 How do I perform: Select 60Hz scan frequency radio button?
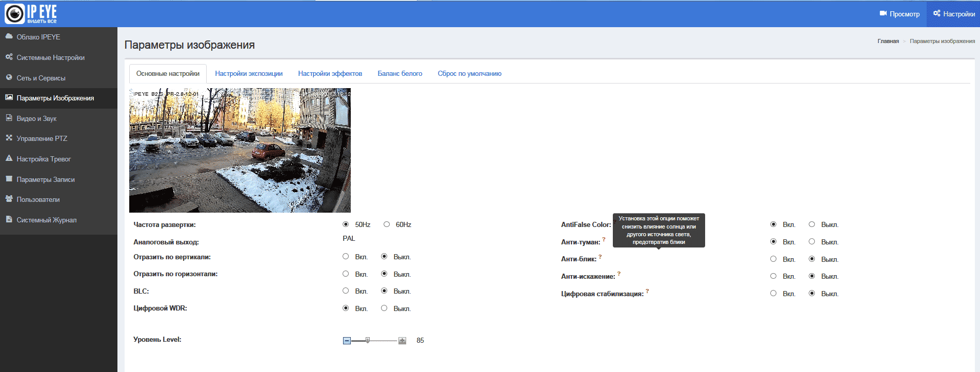pos(387,224)
